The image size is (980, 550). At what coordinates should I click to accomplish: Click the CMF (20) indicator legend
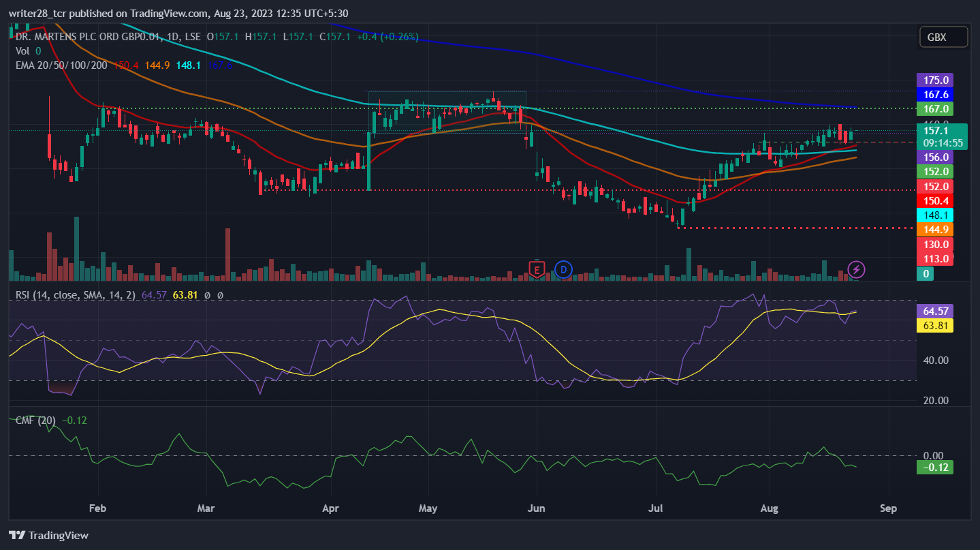pyautogui.click(x=35, y=421)
